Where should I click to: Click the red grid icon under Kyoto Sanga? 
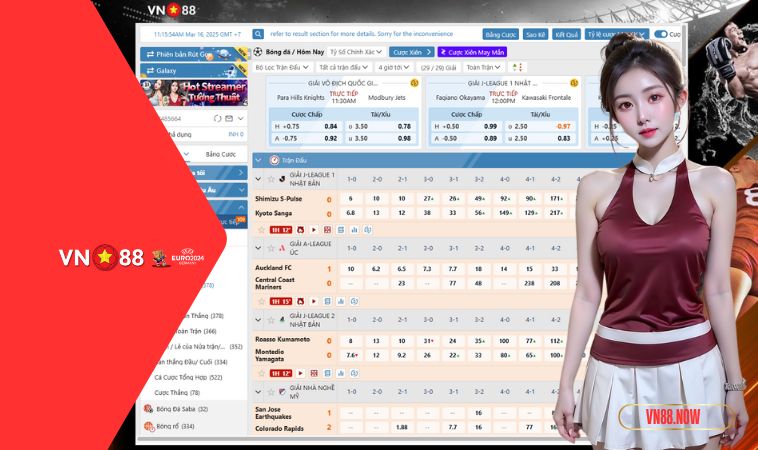327,230
